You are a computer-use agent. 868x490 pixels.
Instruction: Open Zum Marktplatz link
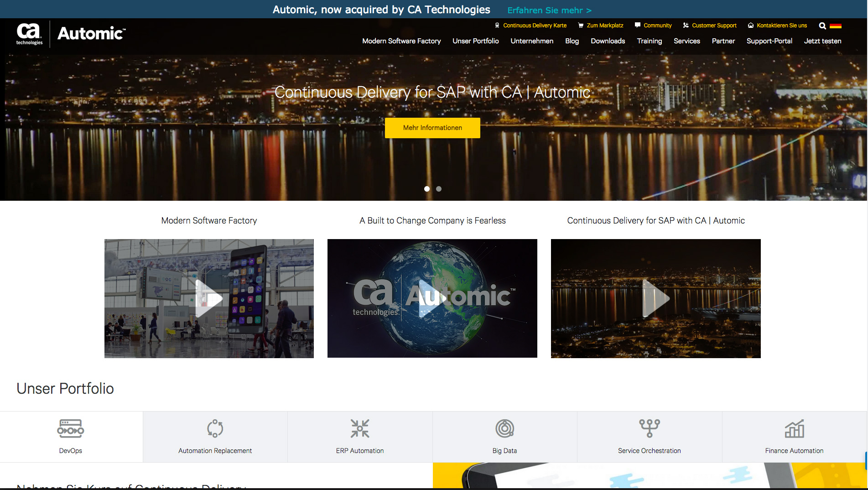coord(605,26)
